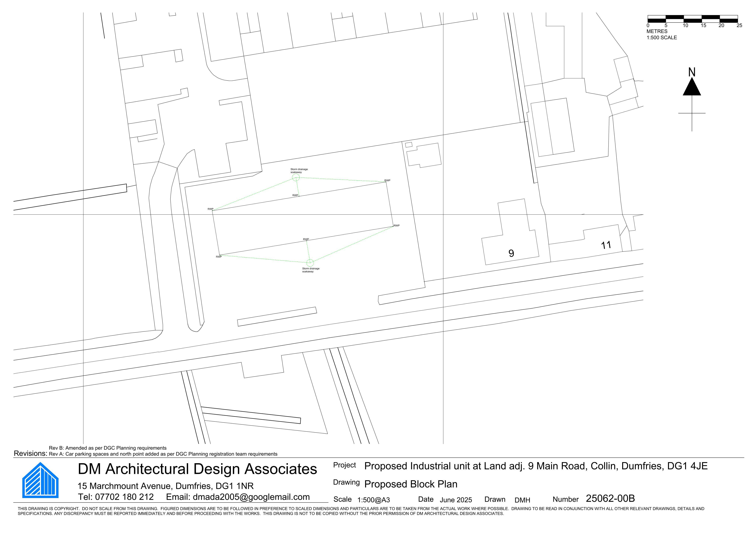The height and width of the screenshot is (534, 756).
Task: Click the RWP label at building's northeast corner
Action: (387, 180)
